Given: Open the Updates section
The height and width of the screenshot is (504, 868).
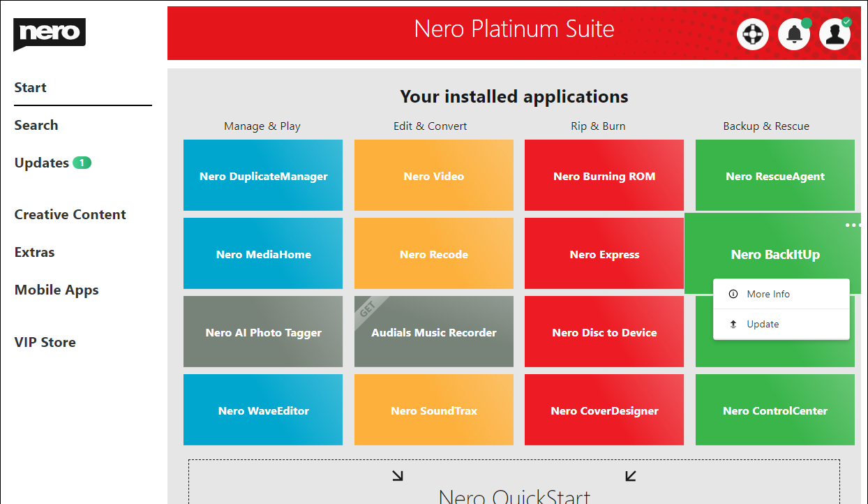Looking at the screenshot, I should click(x=42, y=163).
